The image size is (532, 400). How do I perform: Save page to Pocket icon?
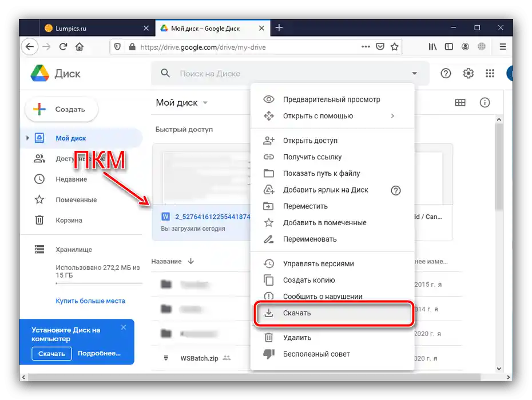(x=380, y=47)
